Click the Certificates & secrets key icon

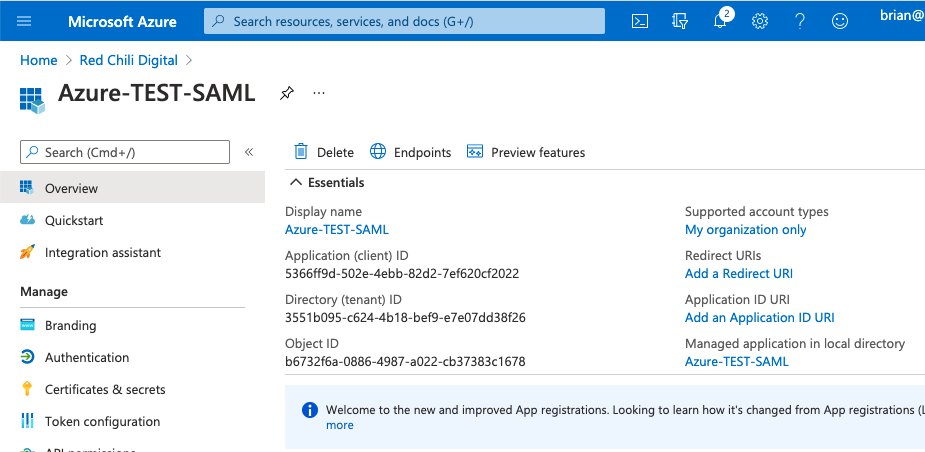(x=27, y=389)
